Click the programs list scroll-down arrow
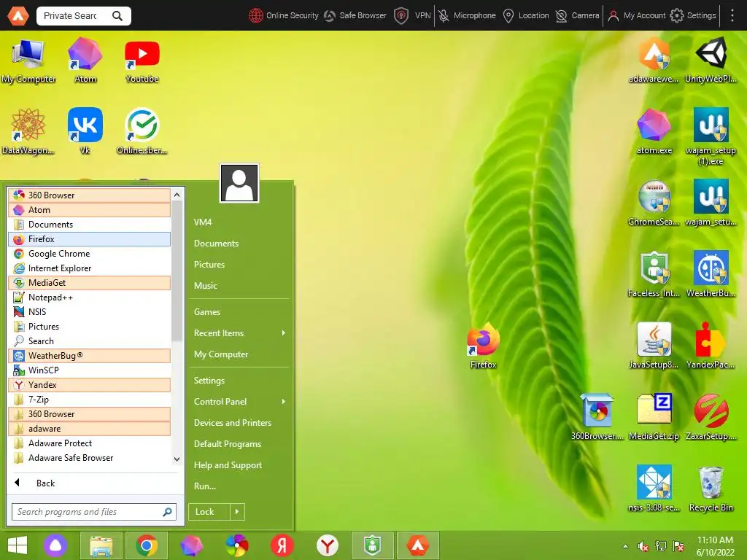This screenshot has height=560, width=747. click(177, 459)
